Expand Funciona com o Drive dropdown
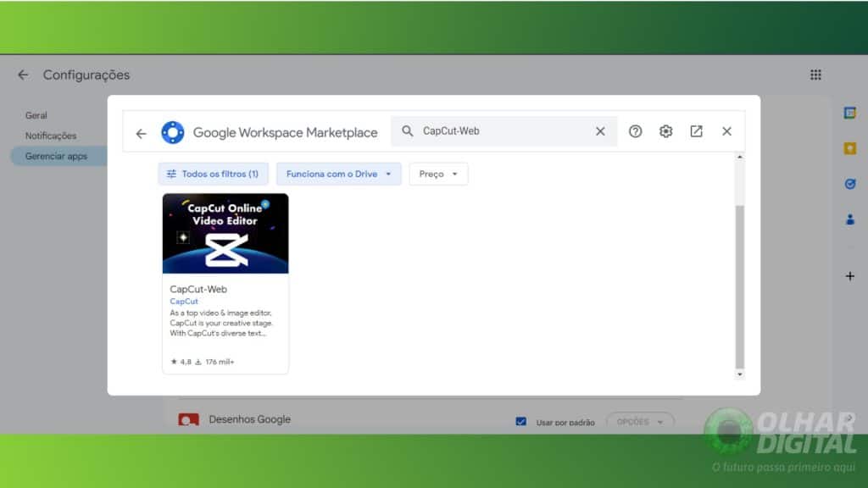The width and height of the screenshot is (868, 488). click(339, 174)
